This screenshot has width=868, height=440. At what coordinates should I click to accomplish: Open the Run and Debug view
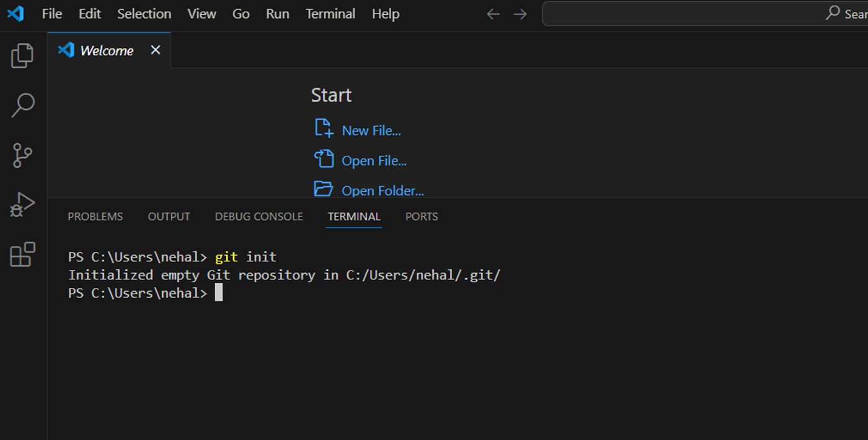22,205
